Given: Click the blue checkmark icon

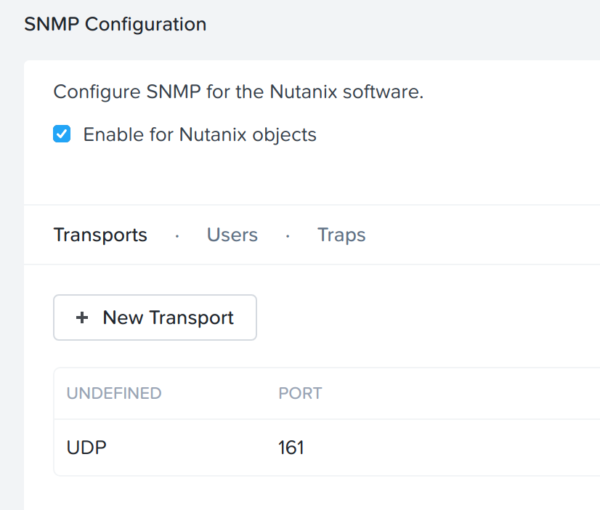Looking at the screenshot, I should pos(62,134).
